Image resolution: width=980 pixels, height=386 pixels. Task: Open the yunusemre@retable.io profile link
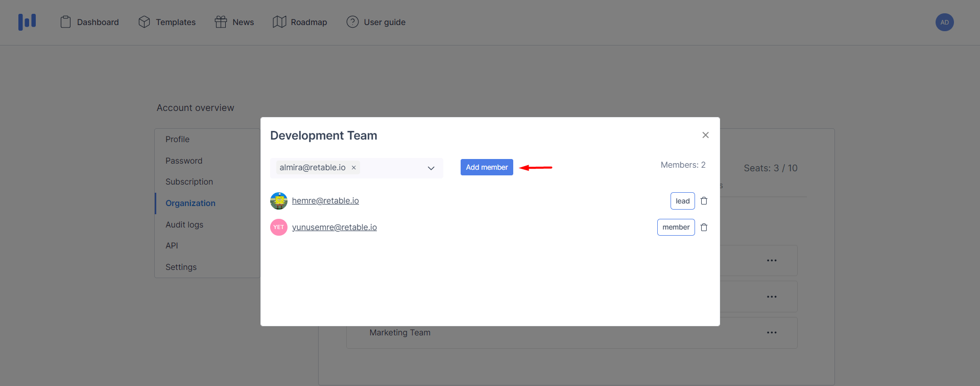(334, 227)
